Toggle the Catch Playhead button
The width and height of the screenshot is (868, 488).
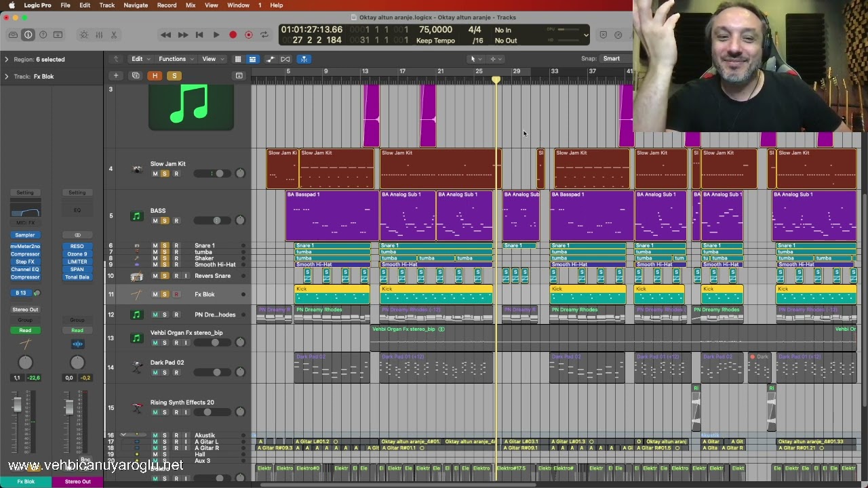pyautogui.click(x=303, y=59)
